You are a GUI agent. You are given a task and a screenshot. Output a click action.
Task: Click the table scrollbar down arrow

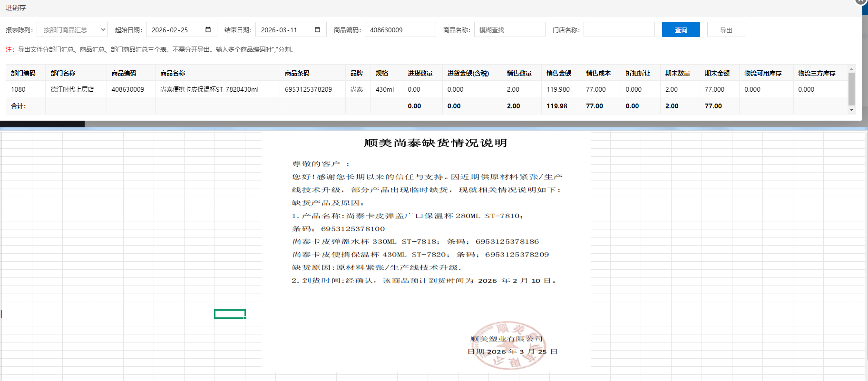click(x=851, y=110)
